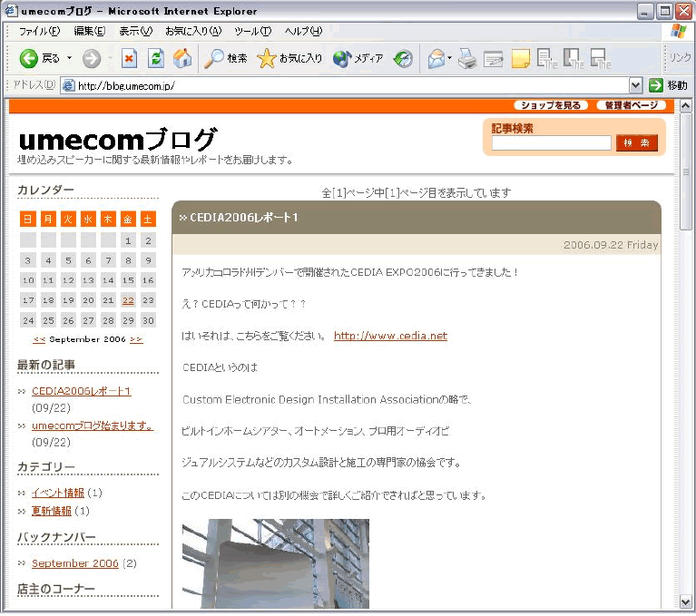This screenshot has width=696, height=616.
Task: Click the Print icon in toolbar
Action: (x=467, y=59)
